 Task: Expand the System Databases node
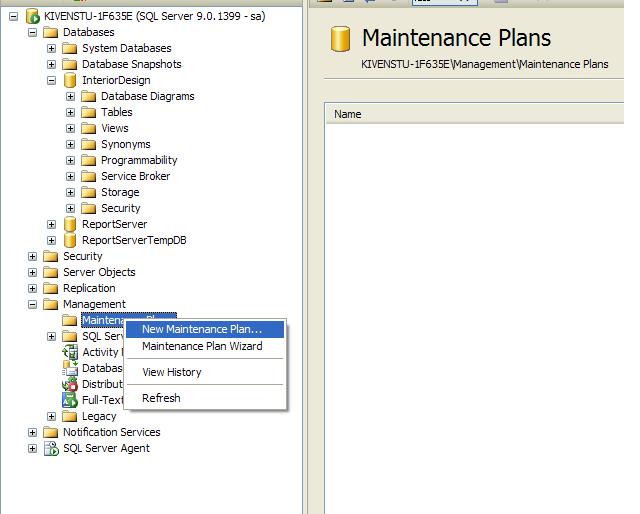[51, 48]
